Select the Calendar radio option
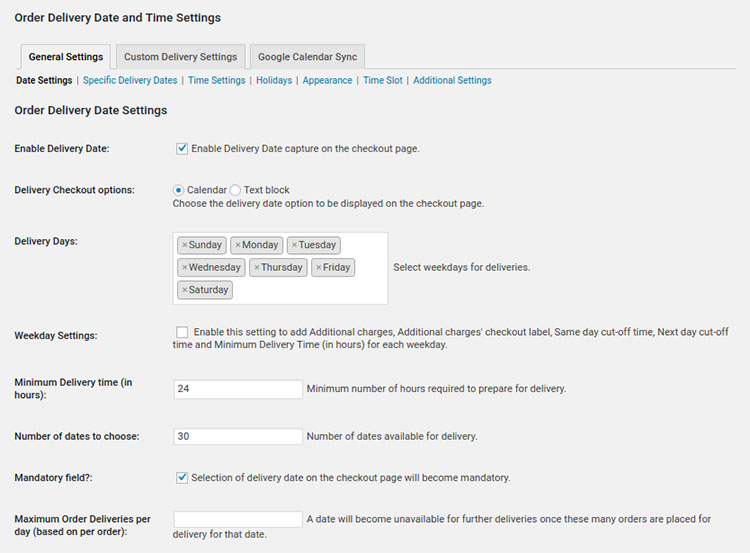Viewport: 750px width, 553px height. 179,190
